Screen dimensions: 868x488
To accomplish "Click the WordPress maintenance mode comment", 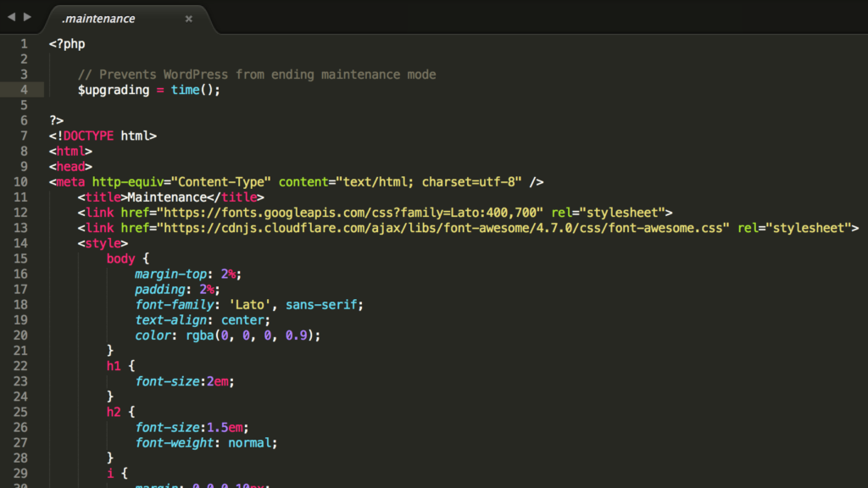I will point(256,75).
